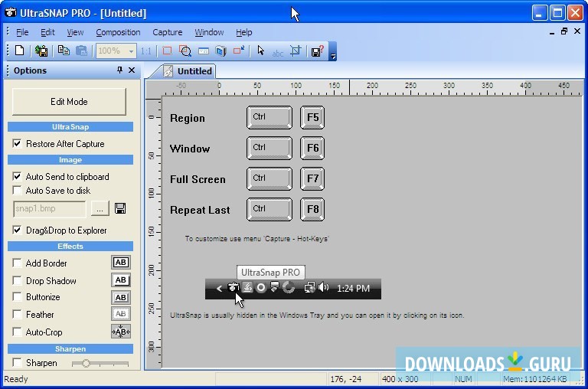Screen dimensions: 588x389
Task: Click the browse '...' button
Action: point(100,208)
